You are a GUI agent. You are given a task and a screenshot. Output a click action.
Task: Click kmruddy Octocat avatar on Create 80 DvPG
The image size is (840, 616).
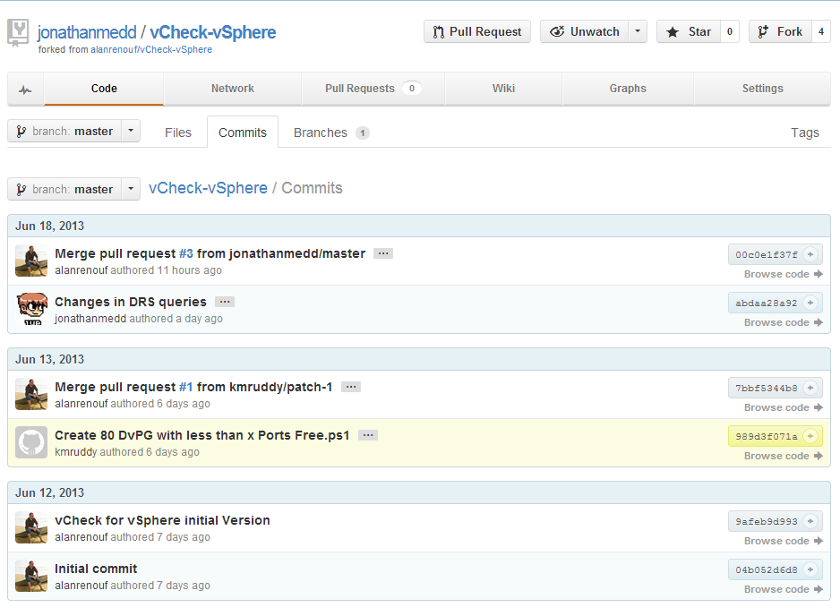[31, 442]
